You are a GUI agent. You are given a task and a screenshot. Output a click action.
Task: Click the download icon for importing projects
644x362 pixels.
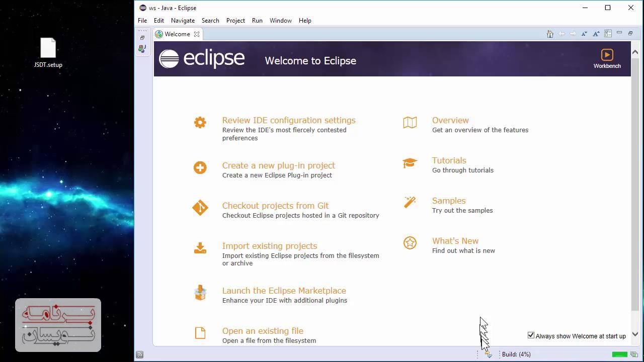point(200,248)
